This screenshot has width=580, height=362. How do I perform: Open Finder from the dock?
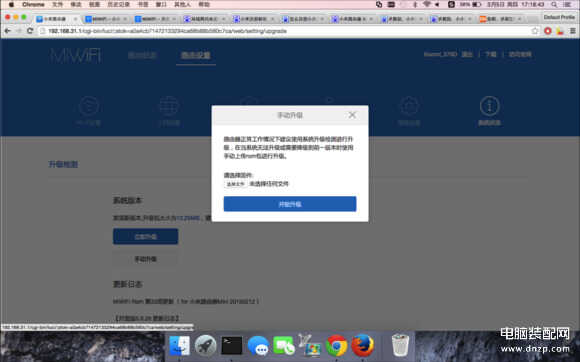pyautogui.click(x=179, y=345)
